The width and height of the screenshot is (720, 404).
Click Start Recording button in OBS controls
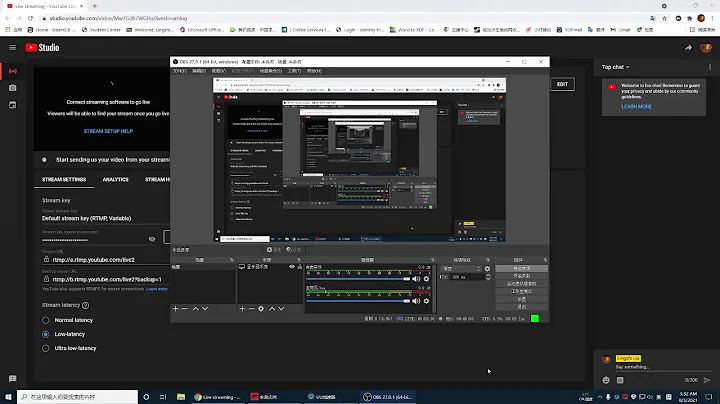[x=522, y=276]
